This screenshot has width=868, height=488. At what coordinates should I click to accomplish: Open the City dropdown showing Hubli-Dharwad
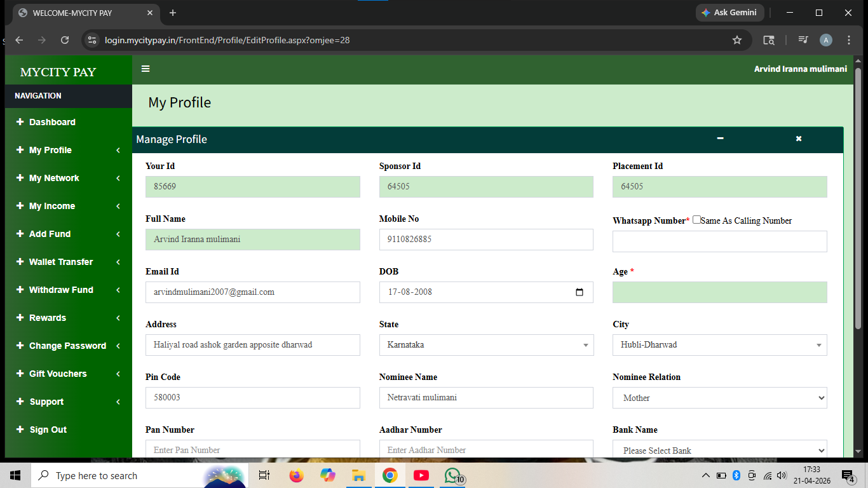(720, 345)
